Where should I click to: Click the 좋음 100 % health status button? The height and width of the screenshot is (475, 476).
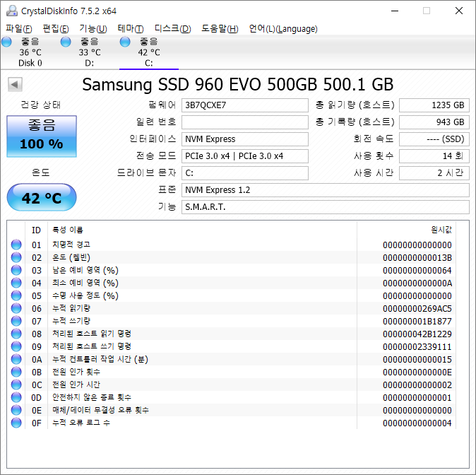42,136
